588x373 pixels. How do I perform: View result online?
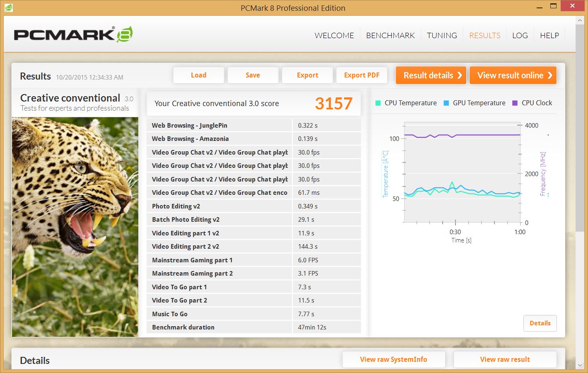click(513, 75)
